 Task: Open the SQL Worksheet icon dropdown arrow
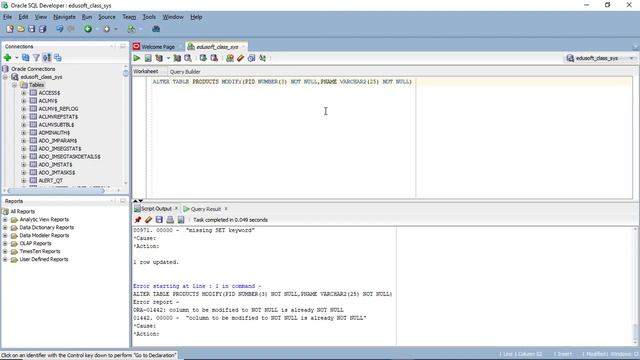click(140, 29)
